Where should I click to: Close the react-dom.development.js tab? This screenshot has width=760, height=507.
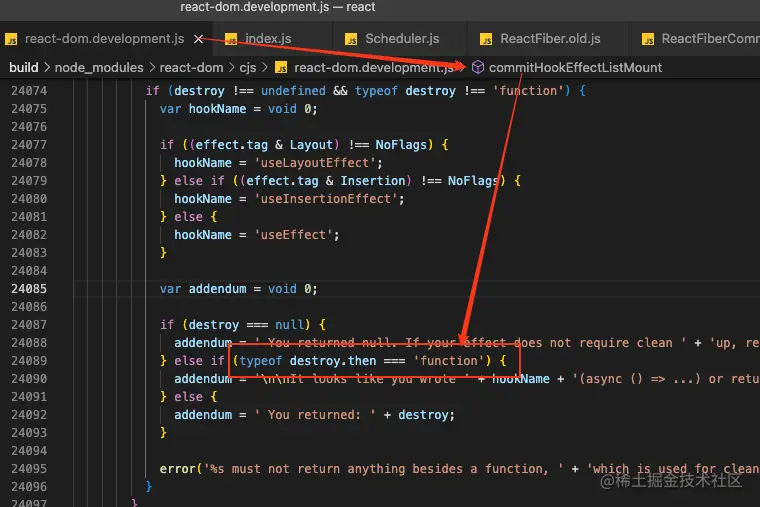(x=198, y=39)
